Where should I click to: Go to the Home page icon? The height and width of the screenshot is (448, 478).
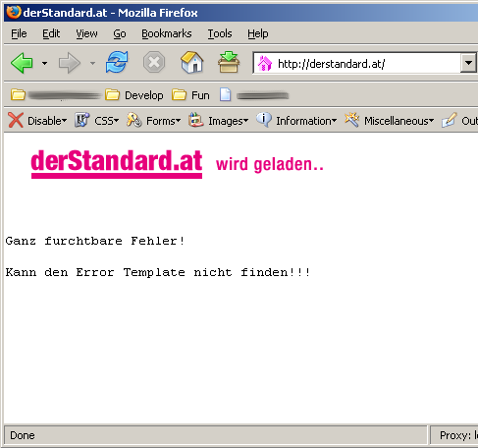pyautogui.click(x=192, y=62)
